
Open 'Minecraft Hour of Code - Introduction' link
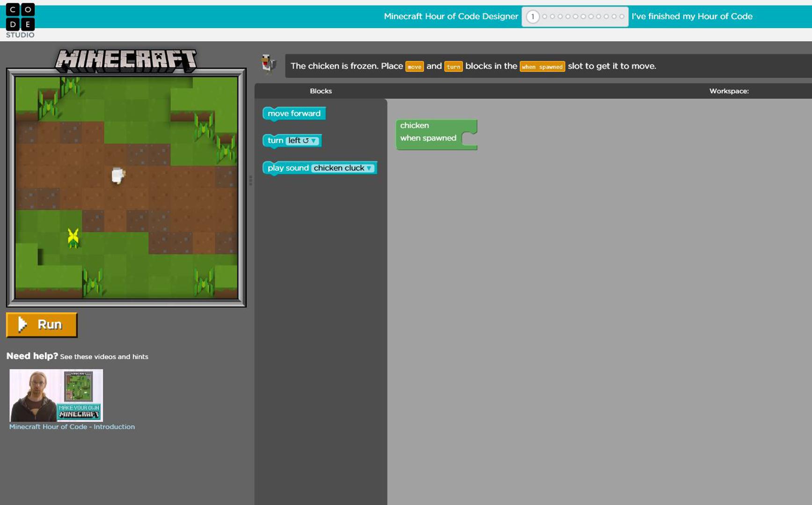point(72,427)
